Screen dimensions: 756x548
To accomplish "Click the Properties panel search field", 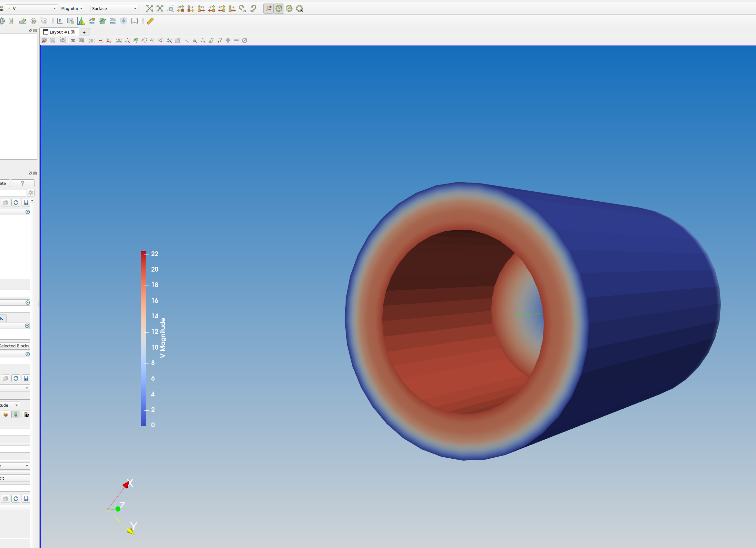I will 13,193.
